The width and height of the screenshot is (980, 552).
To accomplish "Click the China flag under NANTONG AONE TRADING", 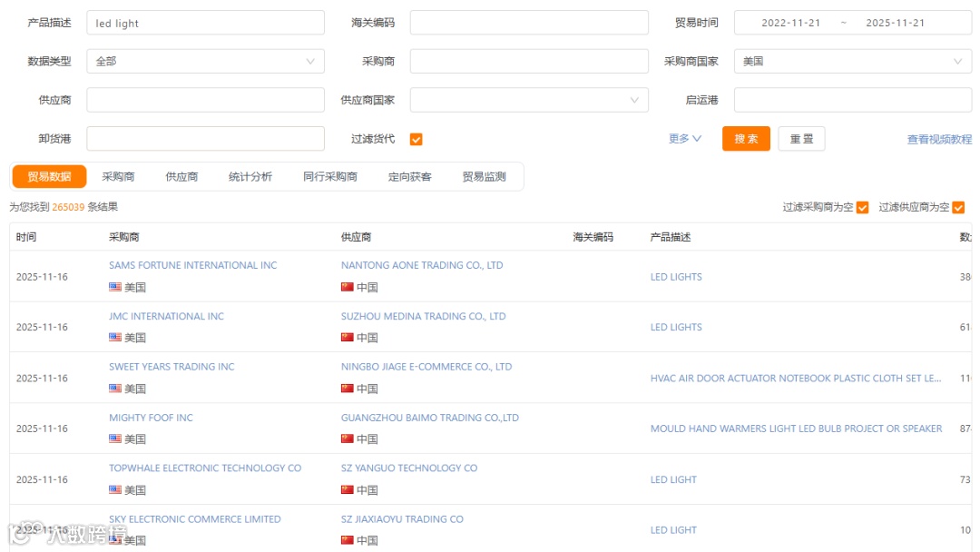I will tap(347, 287).
